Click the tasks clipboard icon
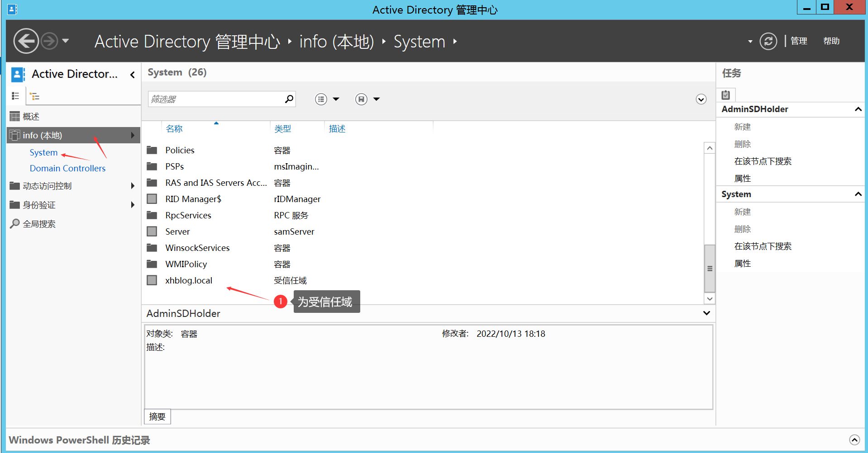The width and height of the screenshot is (868, 453). [x=726, y=95]
